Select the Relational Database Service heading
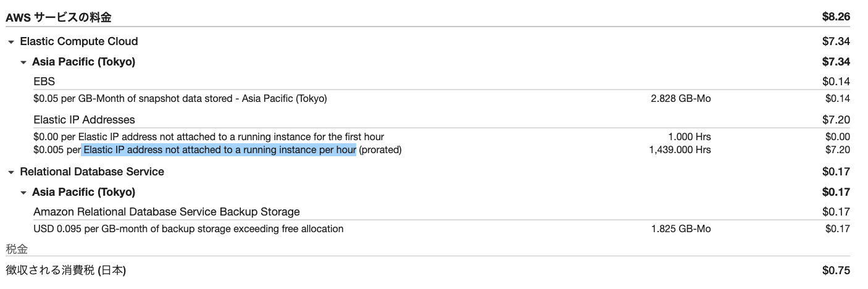Screen dimensions: 868x289 [92, 172]
